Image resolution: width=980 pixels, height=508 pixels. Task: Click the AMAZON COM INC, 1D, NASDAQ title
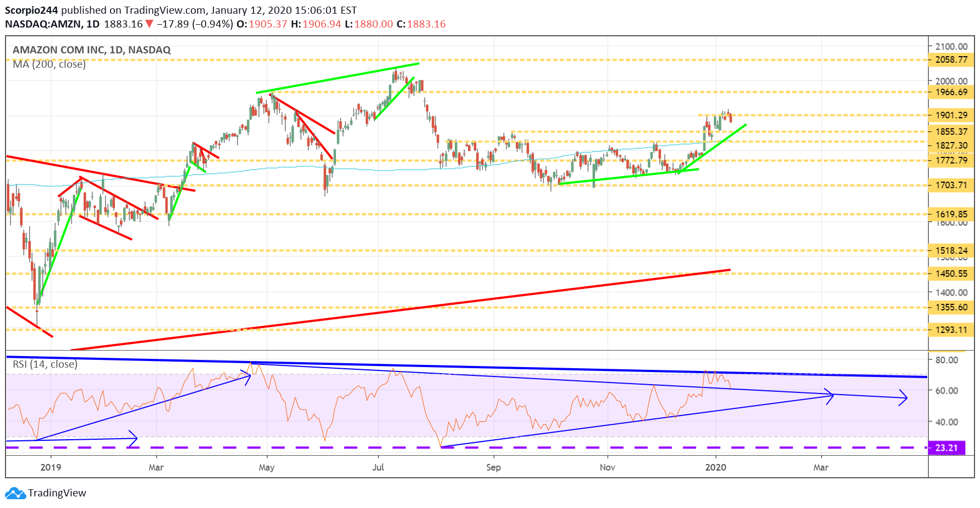92,50
